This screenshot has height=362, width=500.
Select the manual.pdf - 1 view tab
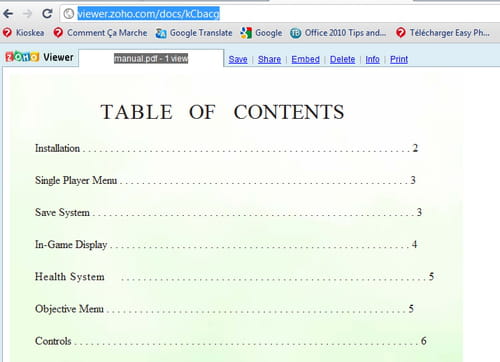click(x=151, y=58)
